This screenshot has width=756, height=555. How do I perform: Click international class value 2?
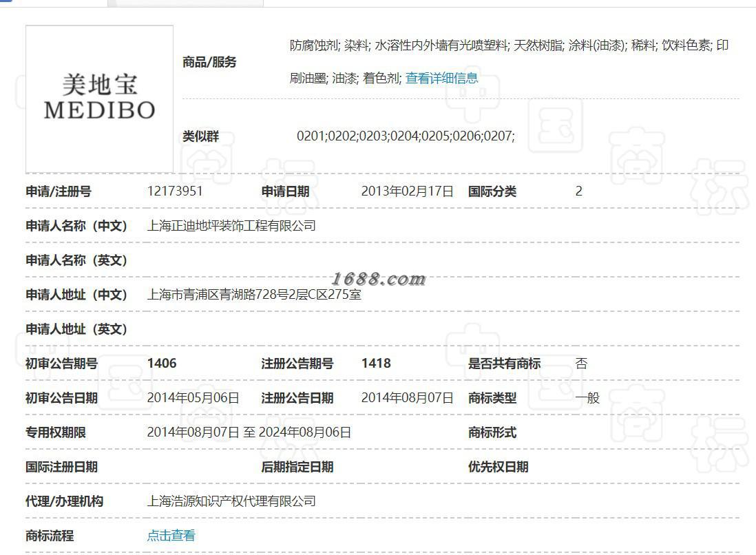pos(578,191)
